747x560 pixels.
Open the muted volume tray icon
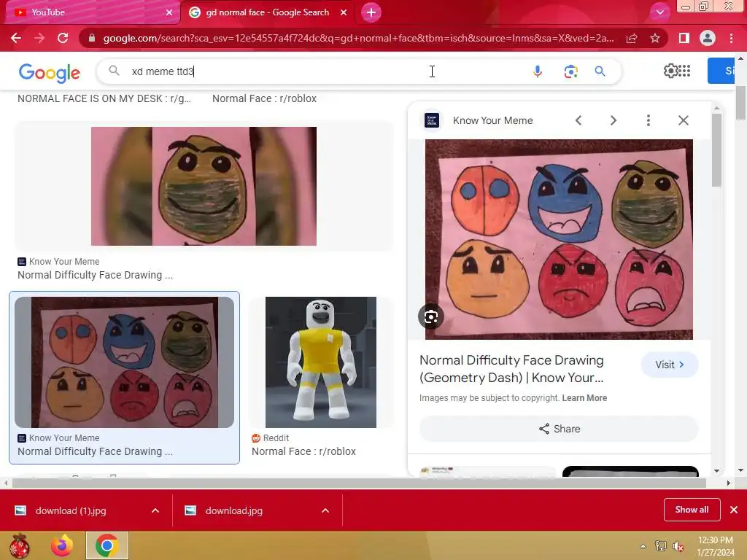tap(678, 546)
